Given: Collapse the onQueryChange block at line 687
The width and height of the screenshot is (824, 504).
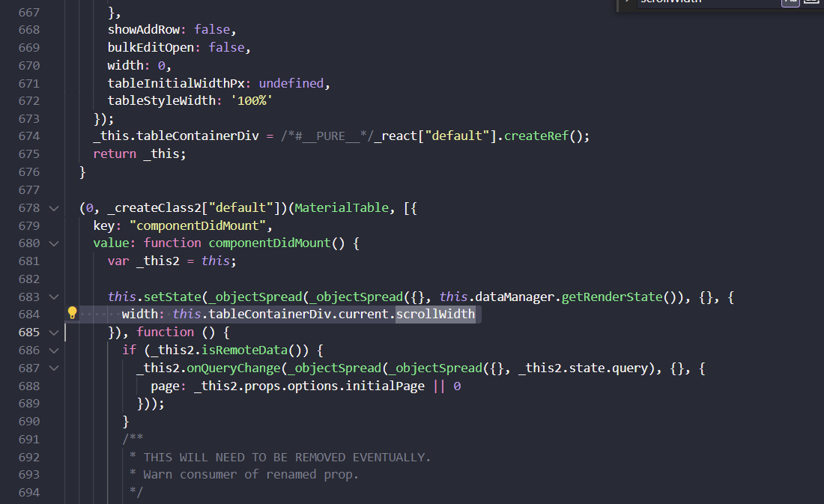Looking at the screenshot, I should tap(53, 367).
